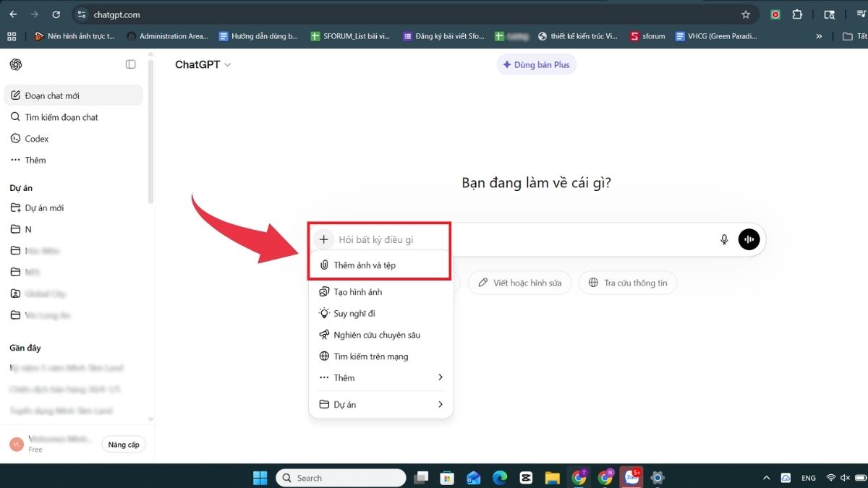Open the browser extensions puzzle icon
The height and width of the screenshot is (488, 868).
pyautogui.click(x=797, y=14)
